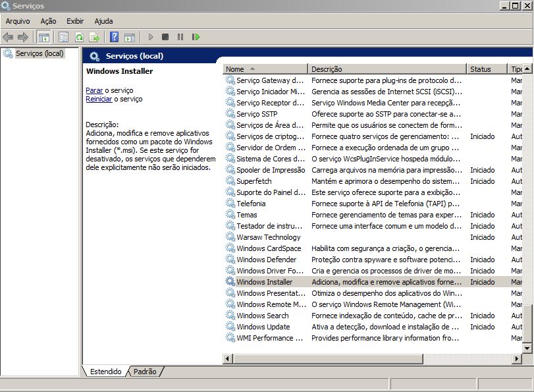Screen dimensions: 534x392
Task: Sort by the Status column header
Action: pyautogui.click(x=487, y=69)
